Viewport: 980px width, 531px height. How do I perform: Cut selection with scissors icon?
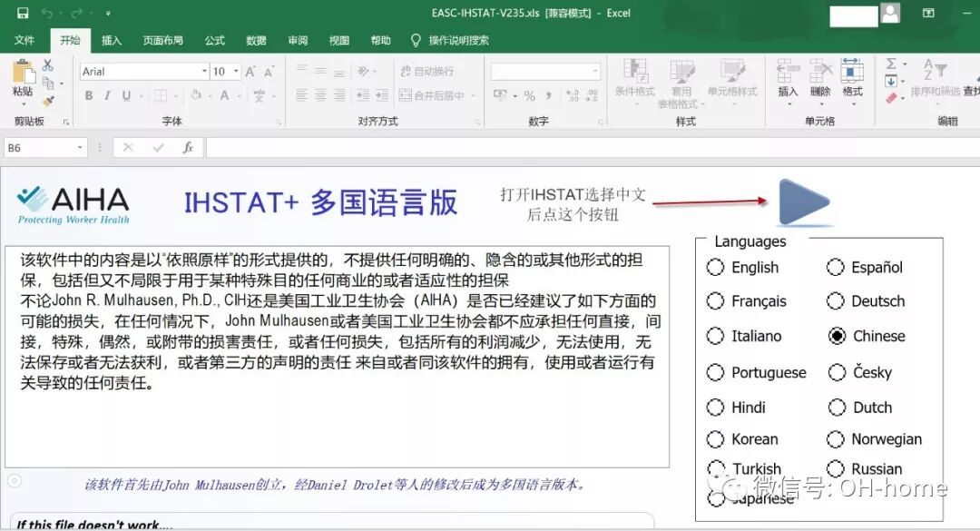pos(47,65)
